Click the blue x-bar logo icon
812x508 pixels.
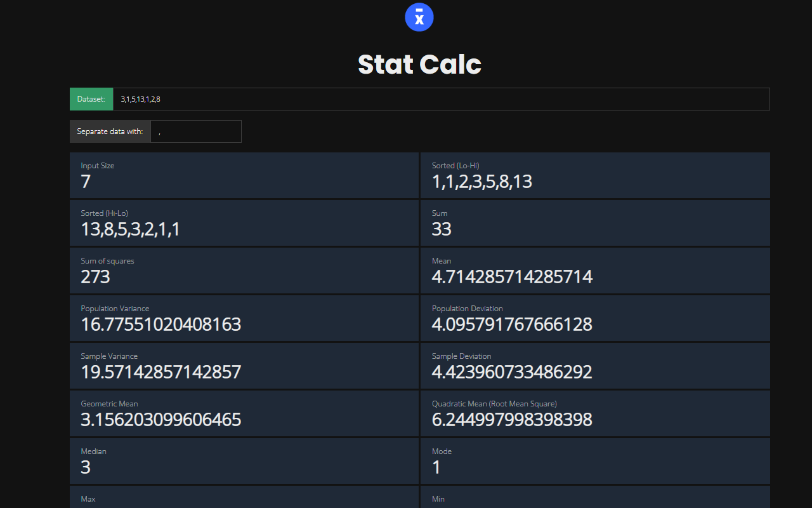point(419,17)
